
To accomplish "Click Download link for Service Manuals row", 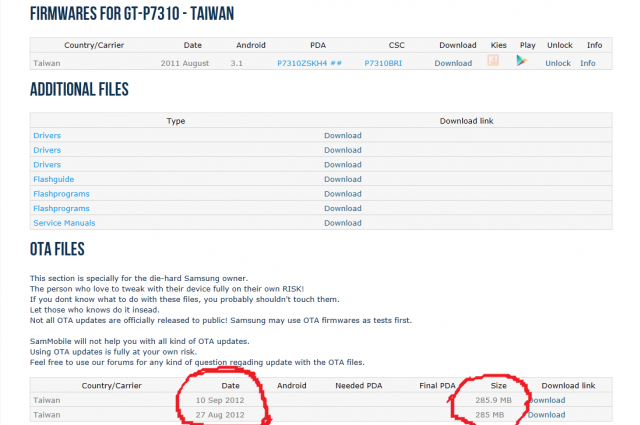I will point(343,223).
